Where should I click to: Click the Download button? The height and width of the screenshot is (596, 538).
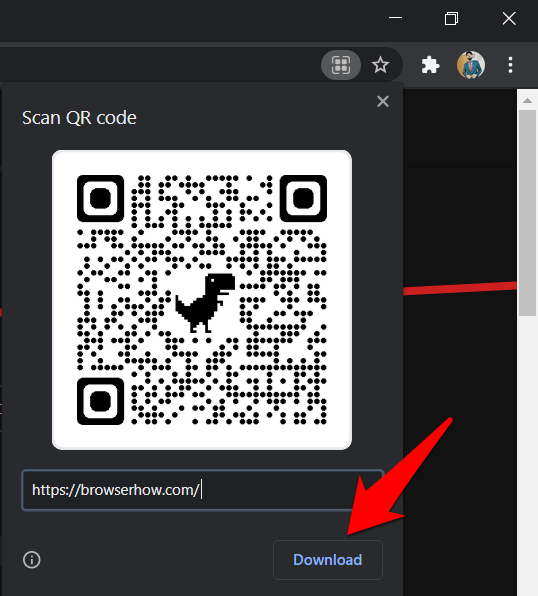pos(327,560)
